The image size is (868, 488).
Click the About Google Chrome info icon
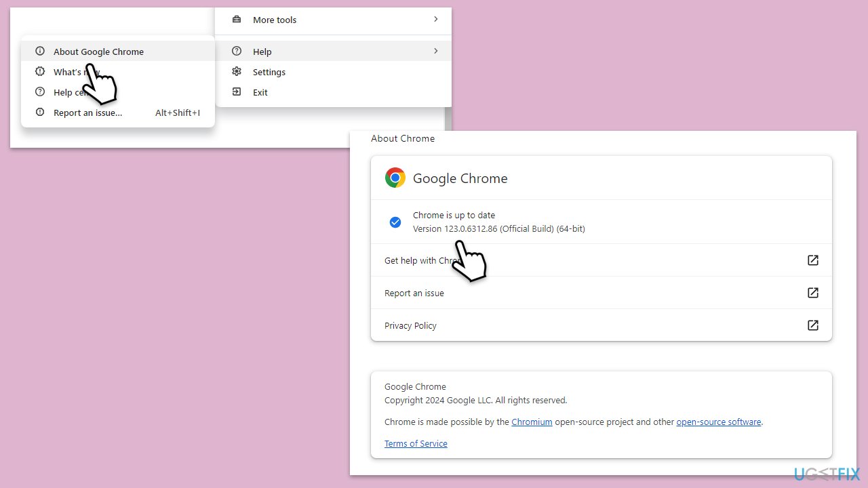coord(40,52)
